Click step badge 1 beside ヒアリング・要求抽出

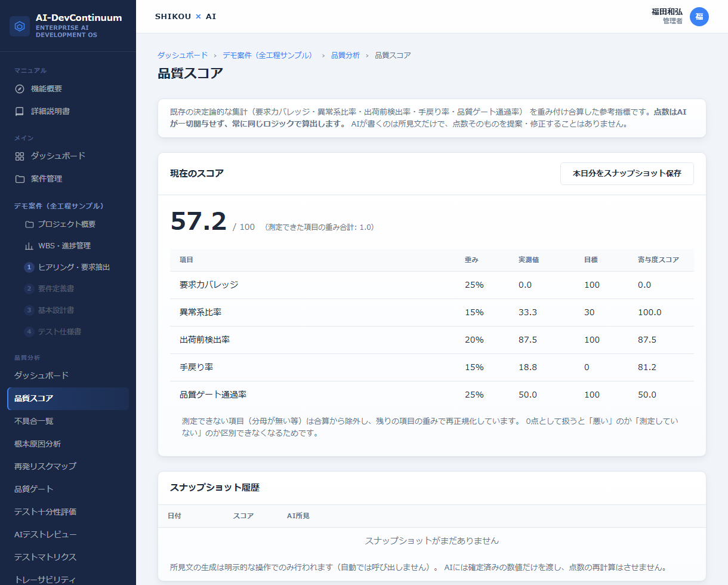pos(29,267)
